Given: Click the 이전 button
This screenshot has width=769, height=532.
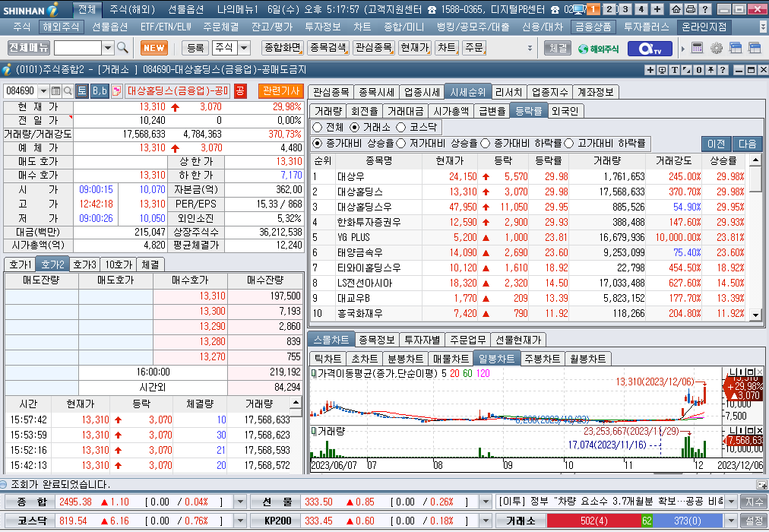Looking at the screenshot, I should tap(716, 144).
